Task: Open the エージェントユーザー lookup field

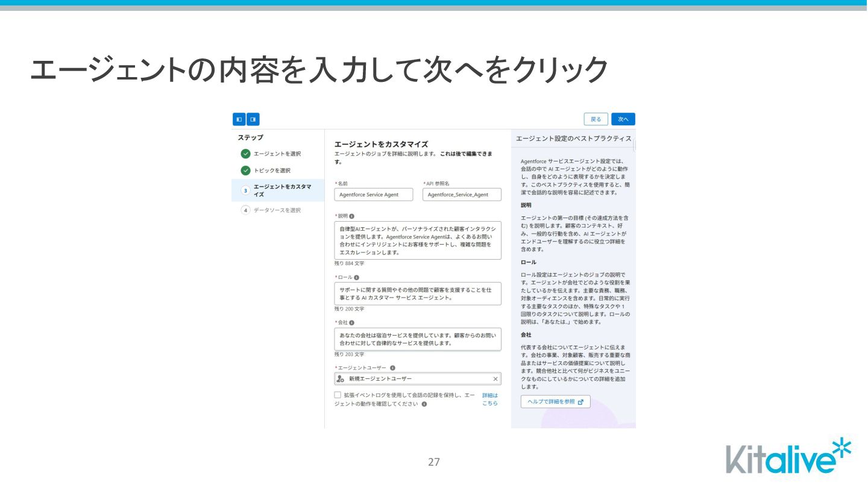Action: point(418,379)
